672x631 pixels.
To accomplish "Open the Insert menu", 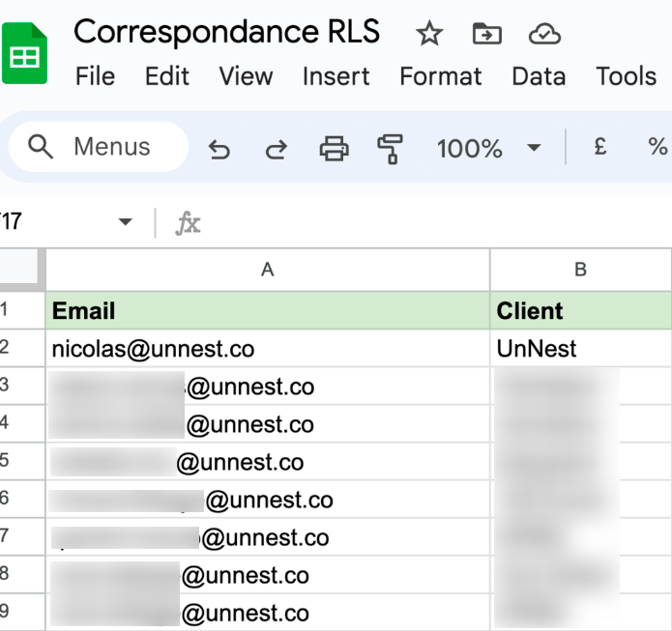I will click(336, 76).
